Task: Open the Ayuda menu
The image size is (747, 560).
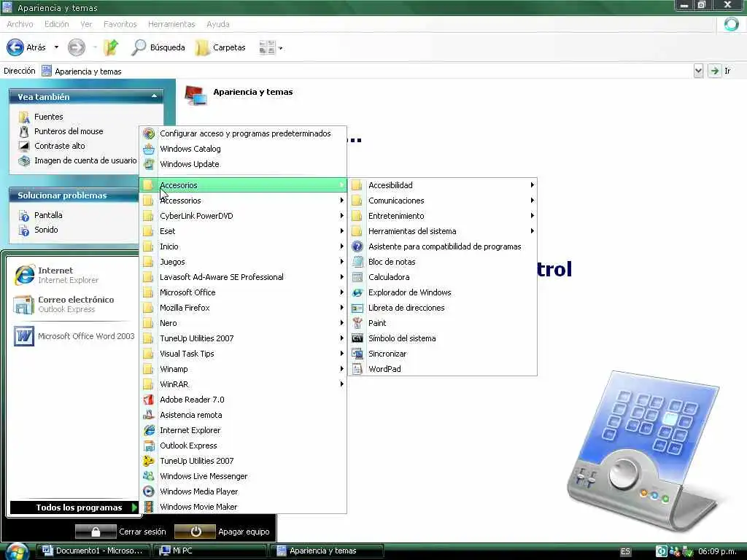Action: tap(218, 24)
